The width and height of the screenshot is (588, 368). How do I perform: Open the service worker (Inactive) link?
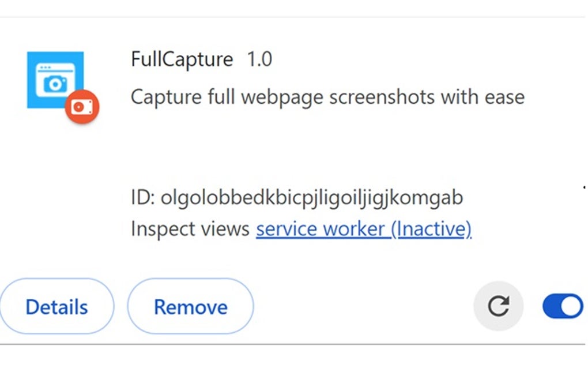[363, 229]
